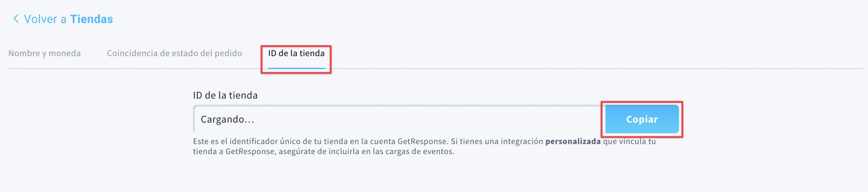Click the word moneda in the first tab
This screenshot has width=868, height=192.
[x=65, y=53]
